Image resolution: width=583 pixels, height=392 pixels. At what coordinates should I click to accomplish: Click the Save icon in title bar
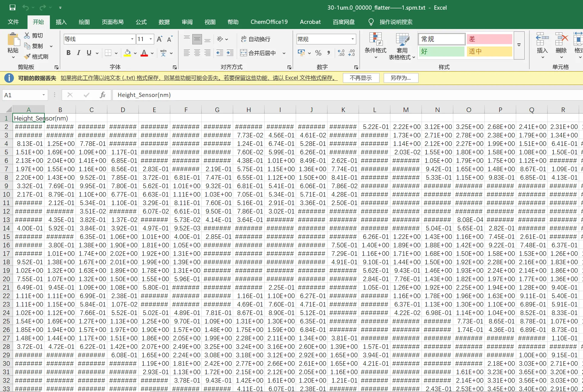coord(12,8)
